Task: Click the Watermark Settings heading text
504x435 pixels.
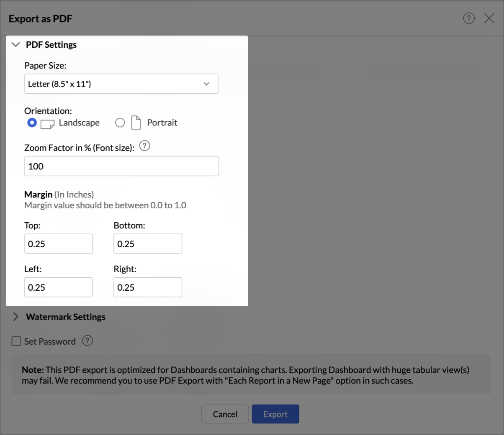Action: pos(66,317)
